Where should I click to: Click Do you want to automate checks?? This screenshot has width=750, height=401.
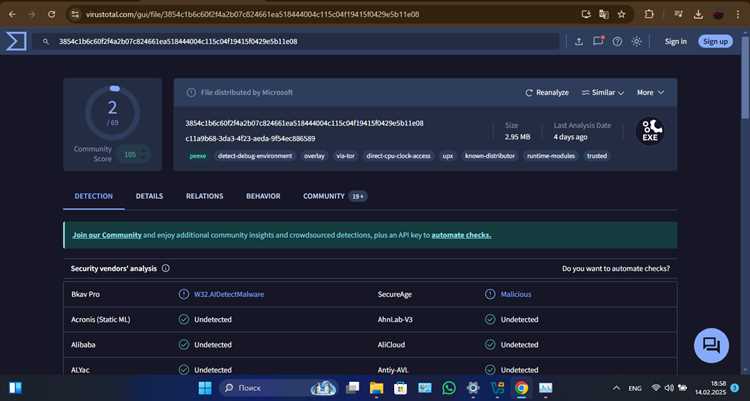(616, 268)
